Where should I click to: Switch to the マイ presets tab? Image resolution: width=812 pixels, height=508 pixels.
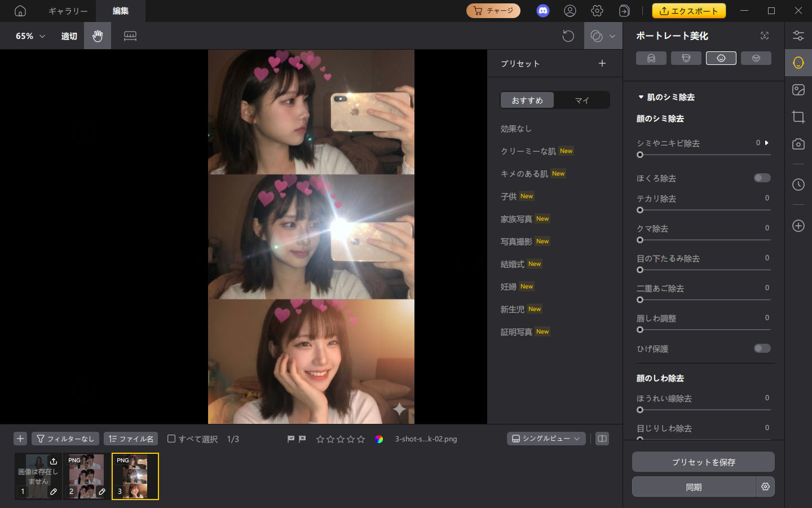point(582,100)
